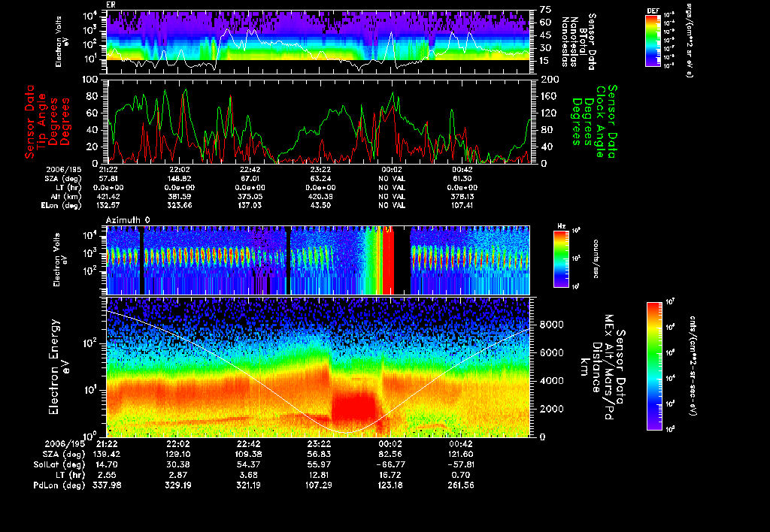Click the 'Electron Energy' axis label
This screenshot has width=770, height=532.
[x=53, y=367]
